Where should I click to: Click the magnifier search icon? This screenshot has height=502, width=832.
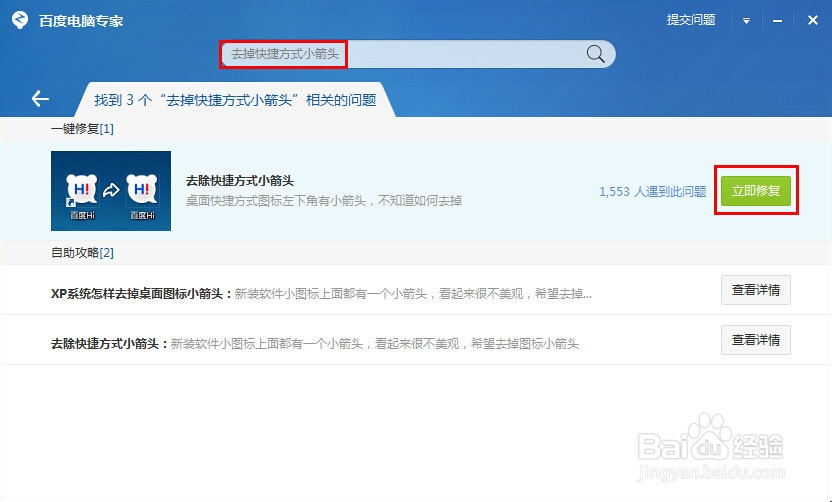click(595, 54)
